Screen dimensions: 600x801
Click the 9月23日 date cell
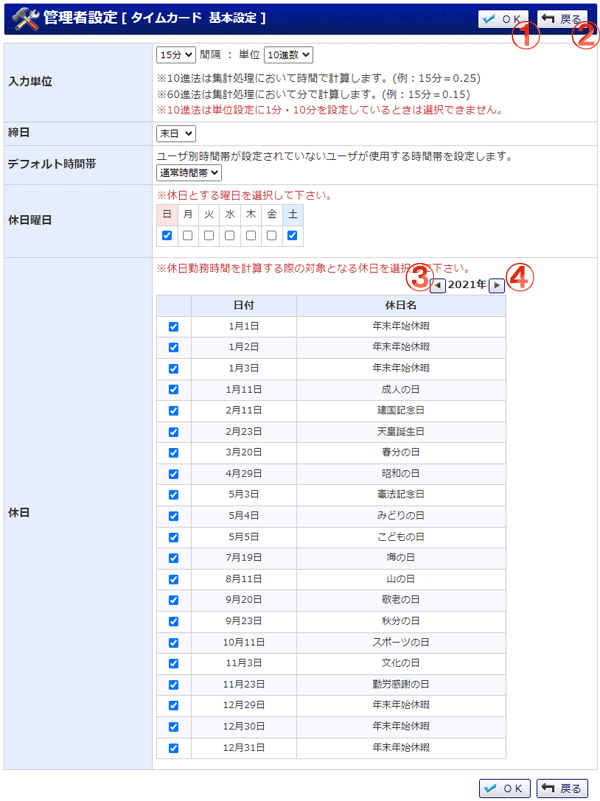click(244, 621)
